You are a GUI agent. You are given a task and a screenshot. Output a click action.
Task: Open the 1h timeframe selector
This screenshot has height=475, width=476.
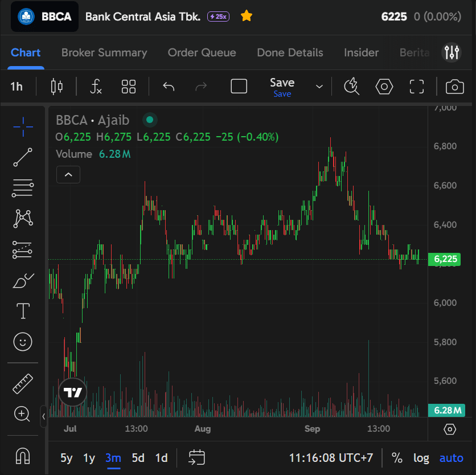(x=17, y=87)
